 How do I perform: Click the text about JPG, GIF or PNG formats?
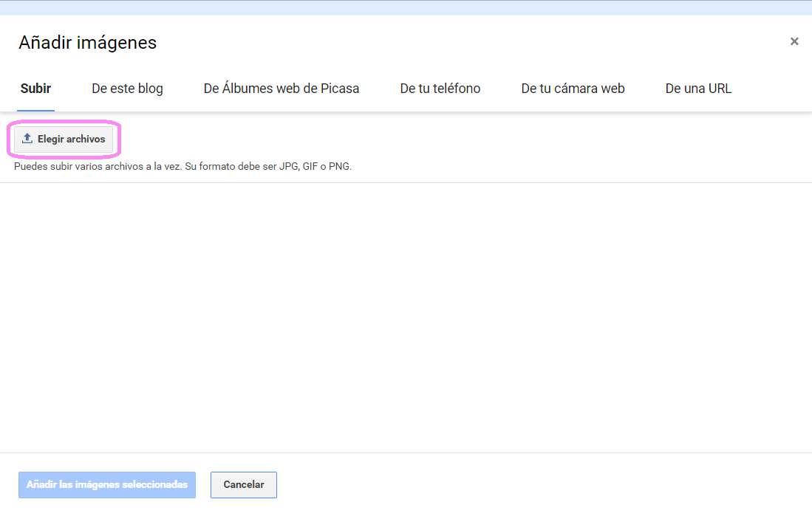pyautogui.click(x=182, y=167)
